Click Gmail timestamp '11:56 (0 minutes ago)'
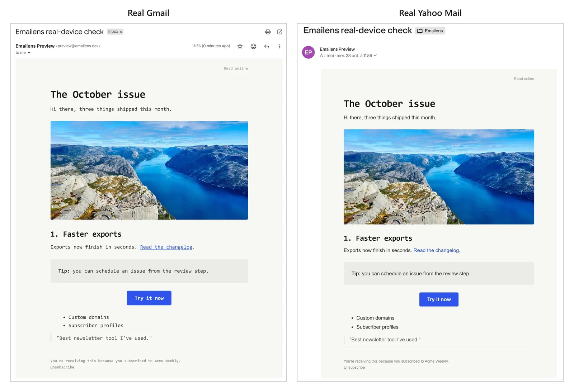574x392 pixels. (x=211, y=46)
